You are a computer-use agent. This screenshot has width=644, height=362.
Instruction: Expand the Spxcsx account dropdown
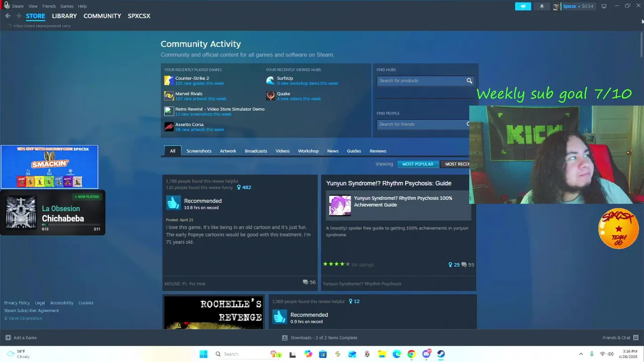tap(578, 7)
